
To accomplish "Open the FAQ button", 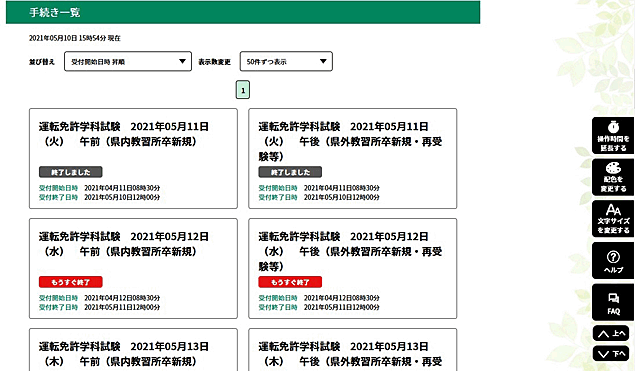I will click(613, 303).
